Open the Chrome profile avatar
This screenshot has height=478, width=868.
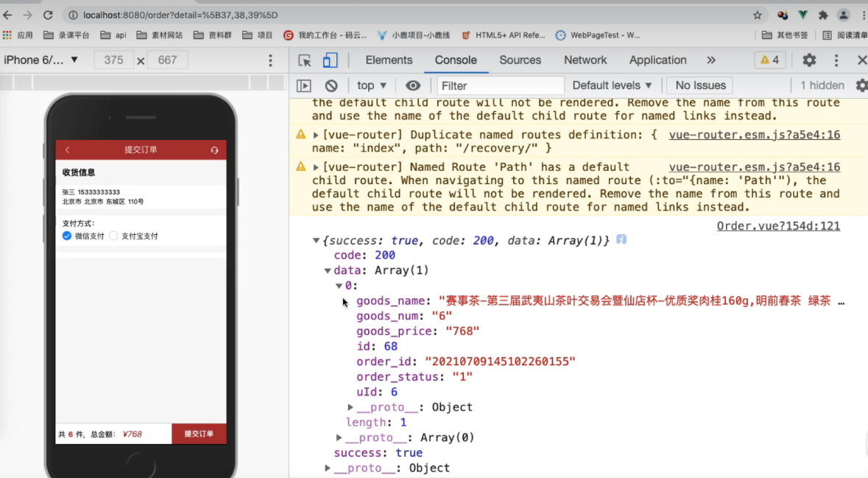tap(843, 15)
